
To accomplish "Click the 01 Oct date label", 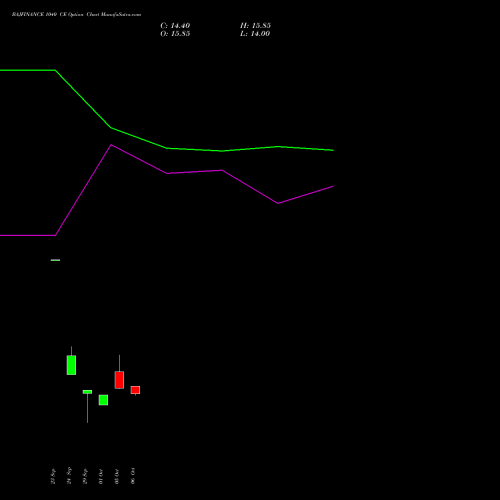I will (x=101, y=477).
